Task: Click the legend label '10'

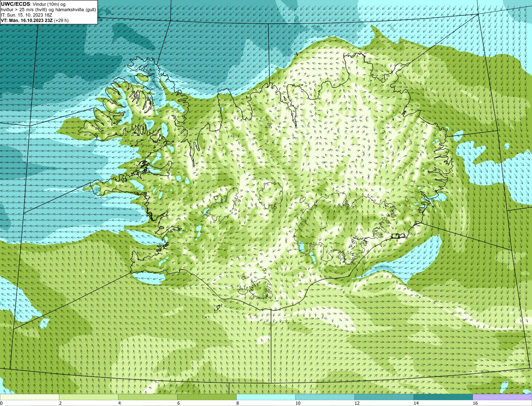Action: pyautogui.click(x=298, y=403)
